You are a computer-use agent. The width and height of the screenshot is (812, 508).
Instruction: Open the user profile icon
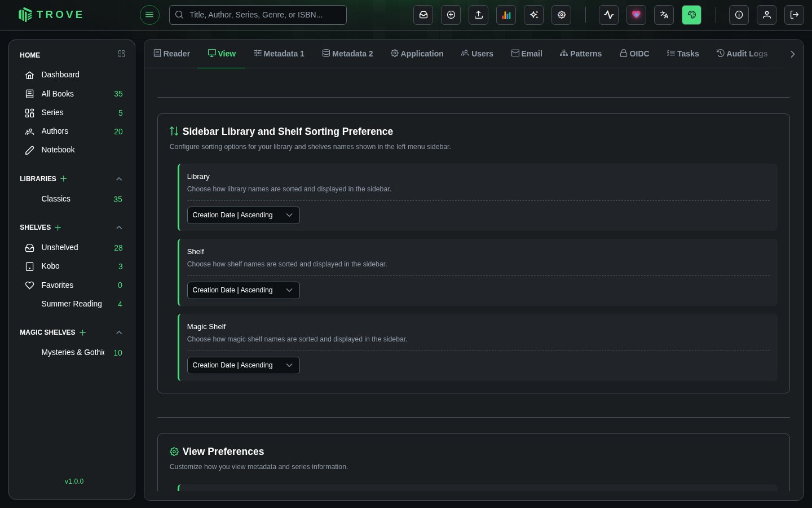point(766,15)
